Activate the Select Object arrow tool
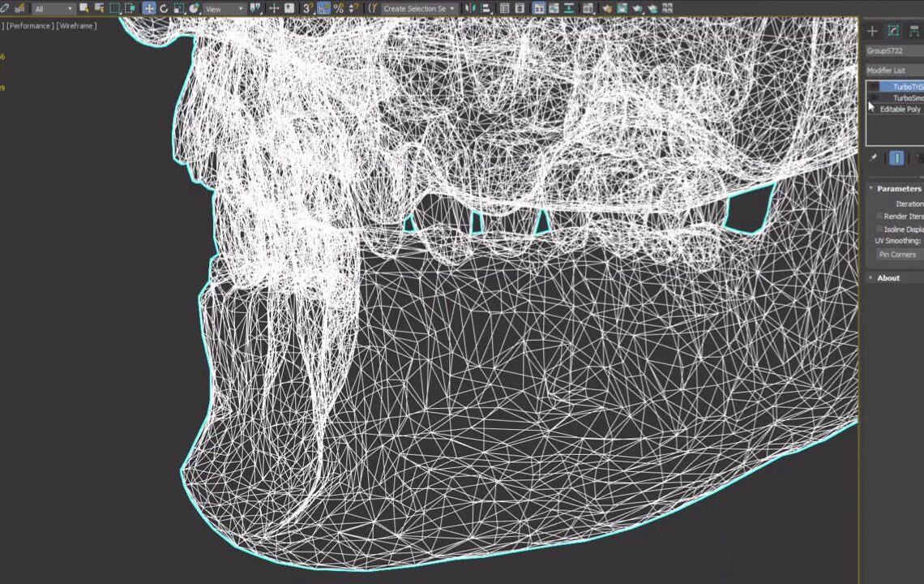This screenshot has height=584, width=924. click(x=83, y=8)
